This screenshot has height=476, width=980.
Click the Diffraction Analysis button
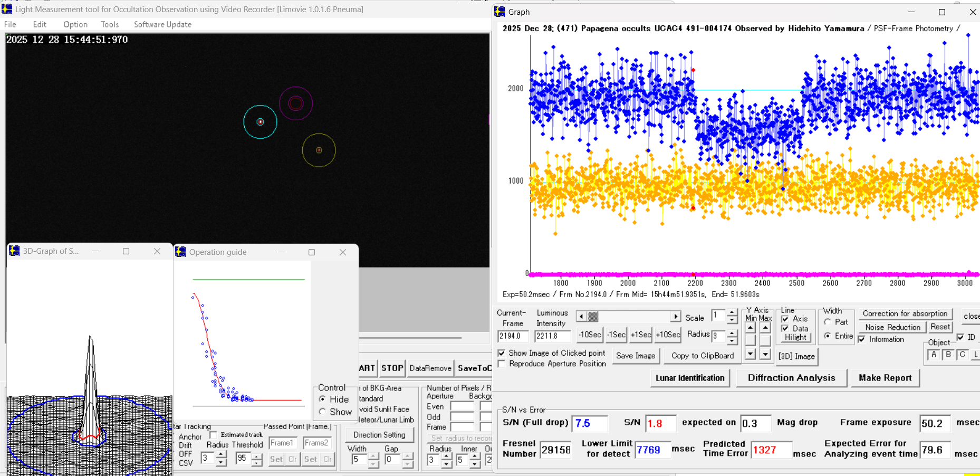pyautogui.click(x=791, y=378)
